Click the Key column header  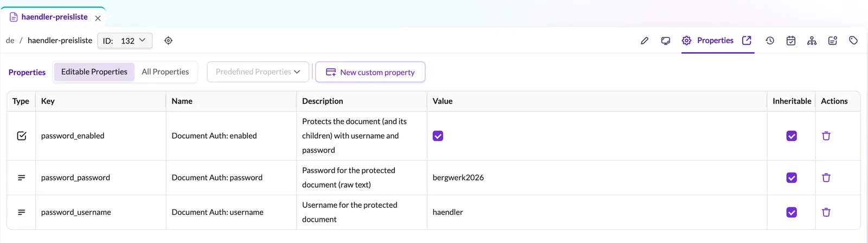(x=101, y=101)
